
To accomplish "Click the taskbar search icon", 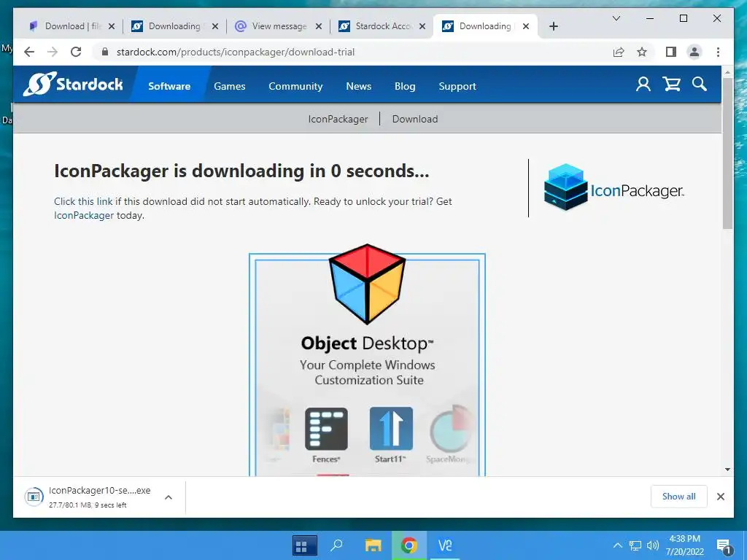I will pos(337,545).
